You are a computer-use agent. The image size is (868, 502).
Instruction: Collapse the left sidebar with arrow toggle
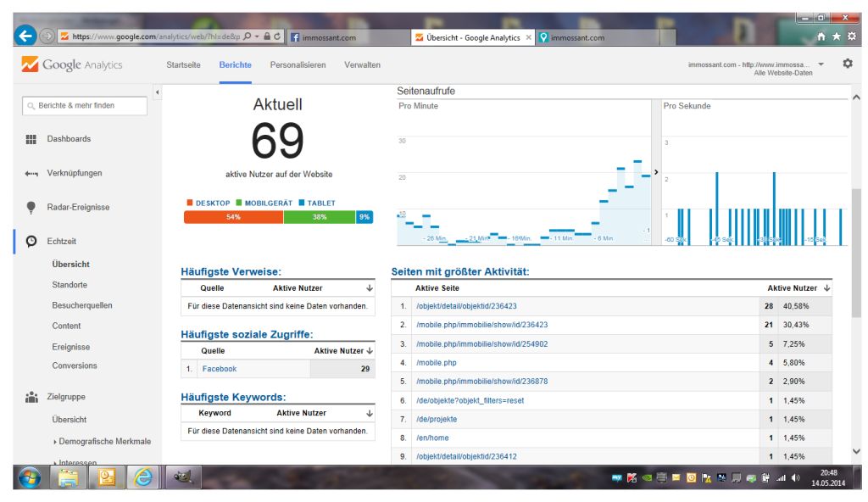[x=157, y=92]
